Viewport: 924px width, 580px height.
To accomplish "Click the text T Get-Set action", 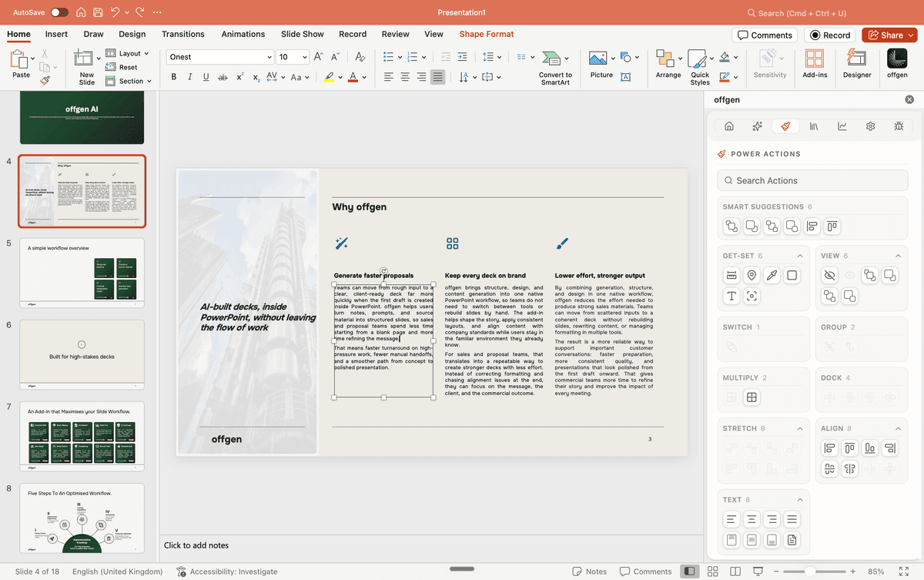I will 731,296.
